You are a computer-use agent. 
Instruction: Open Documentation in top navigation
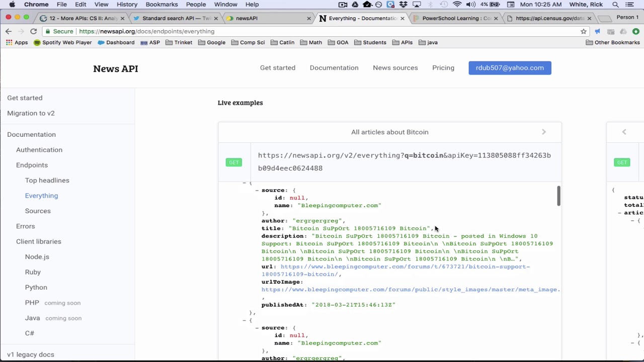click(x=334, y=68)
